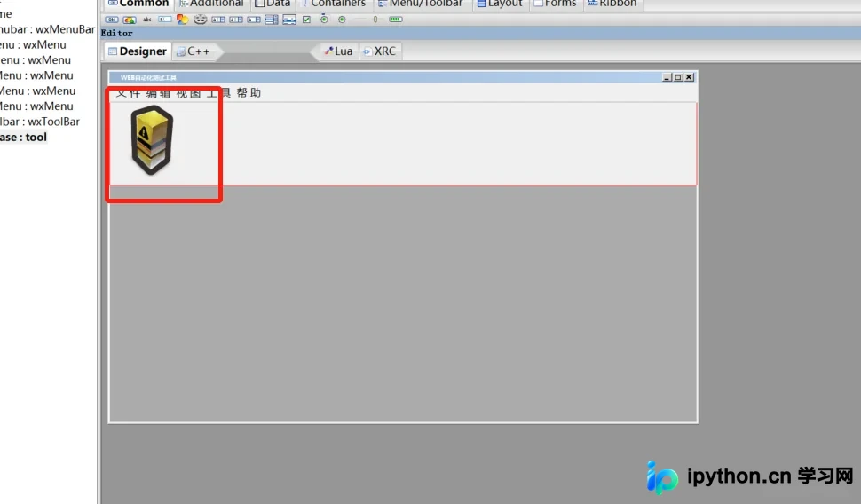Add a wxRadioBox component from palette

[324, 20]
